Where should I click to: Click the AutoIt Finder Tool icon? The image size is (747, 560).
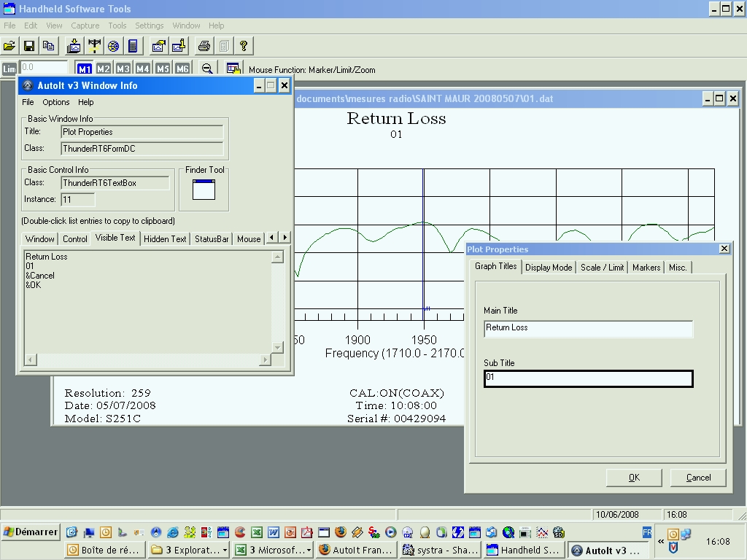point(204,190)
